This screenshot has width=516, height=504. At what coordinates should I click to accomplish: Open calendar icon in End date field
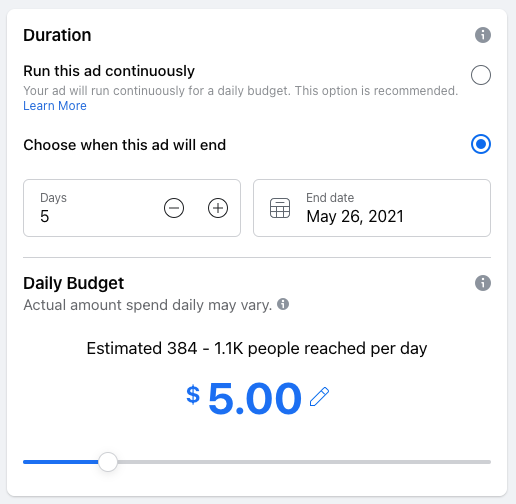coord(280,208)
